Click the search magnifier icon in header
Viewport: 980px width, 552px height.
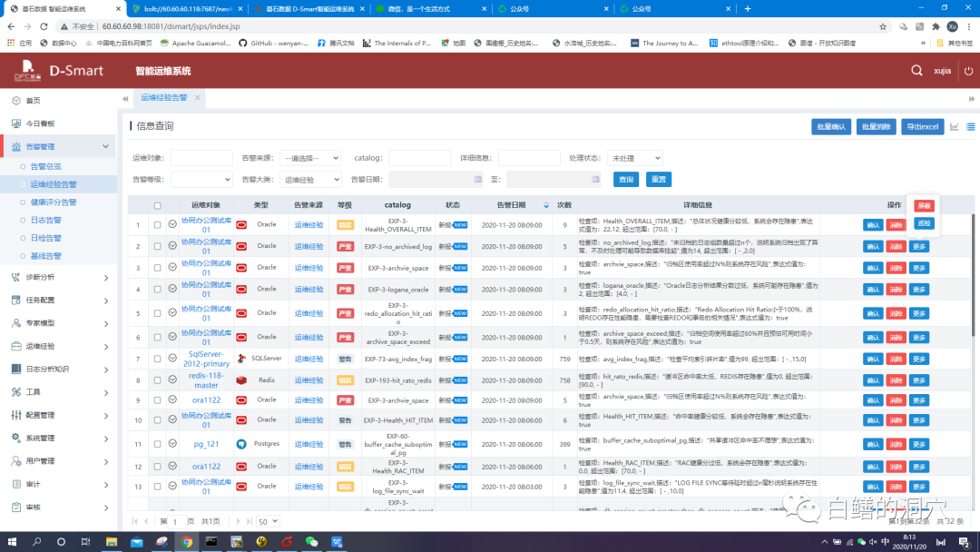[x=916, y=71]
